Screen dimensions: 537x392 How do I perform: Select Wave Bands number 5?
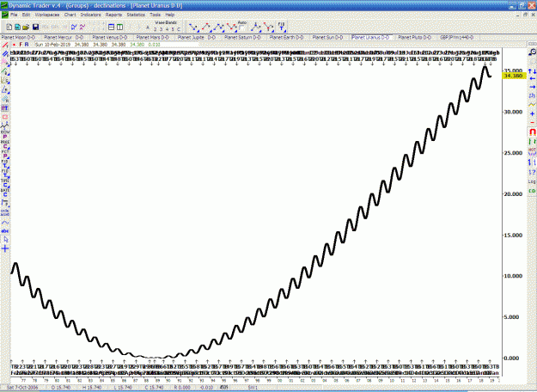click(x=173, y=29)
